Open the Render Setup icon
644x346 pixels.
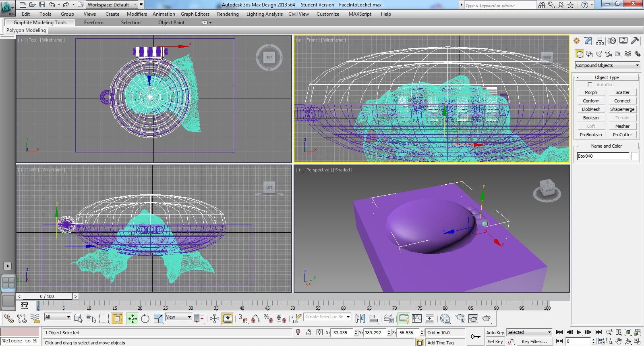pos(460,319)
